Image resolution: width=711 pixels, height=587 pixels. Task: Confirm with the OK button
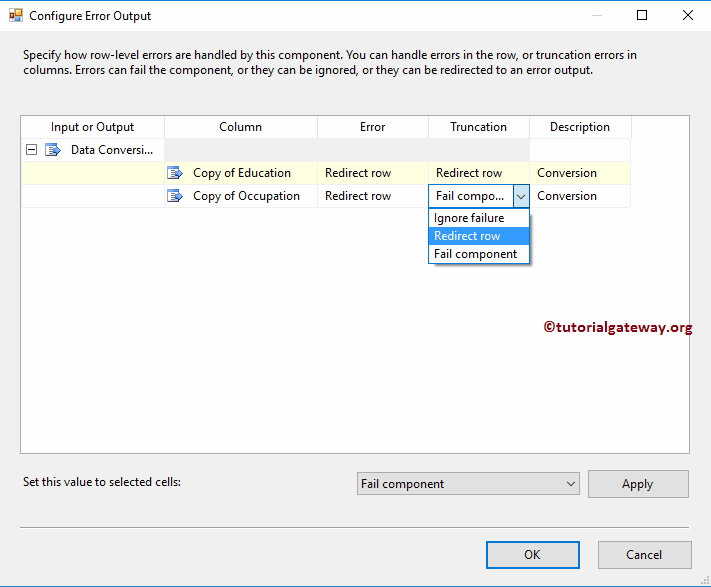click(x=532, y=555)
